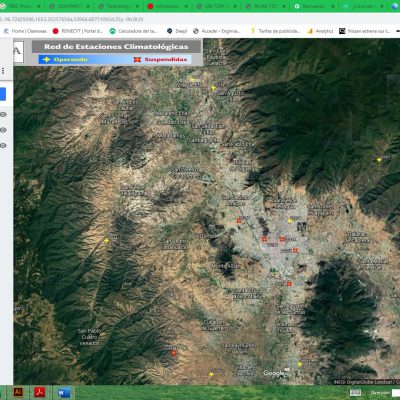This screenshot has height=400, width=400.
Task: Open the three-dot menu in the left panel
Action: tap(3, 71)
